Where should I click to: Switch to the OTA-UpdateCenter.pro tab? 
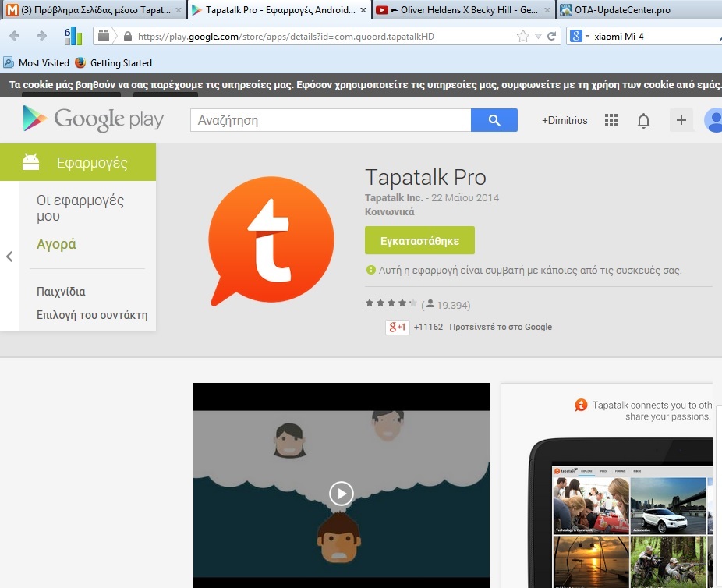click(x=639, y=9)
